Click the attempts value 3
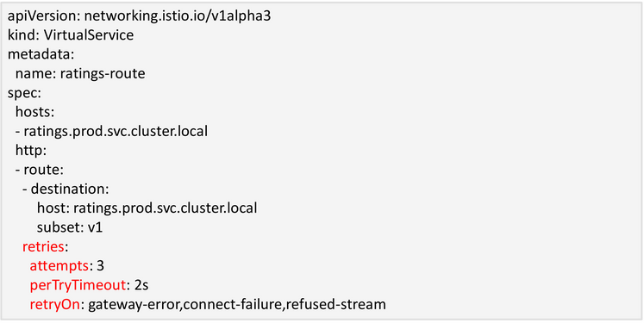Viewport: 644px width, 323px height. [x=100, y=266]
